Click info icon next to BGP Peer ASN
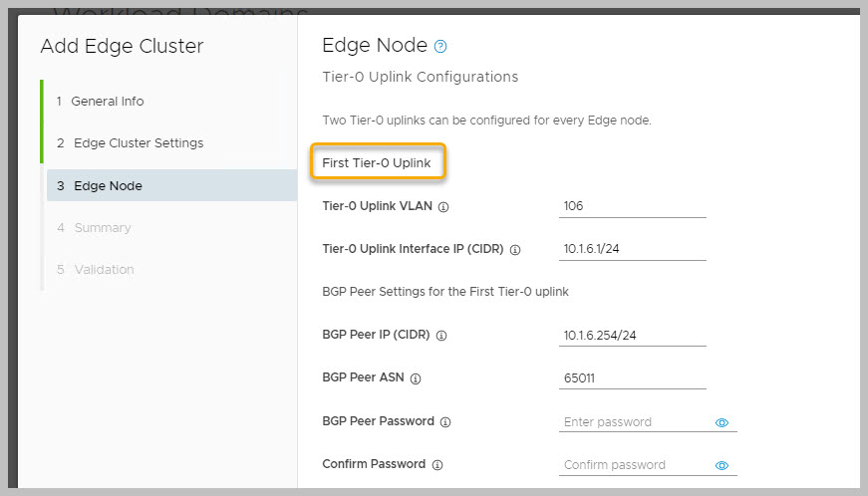This screenshot has height=496, width=868. [x=416, y=378]
